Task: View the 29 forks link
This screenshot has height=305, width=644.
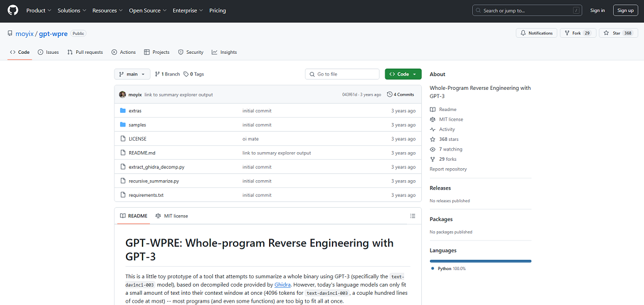Action: click(x=442, y=159)
